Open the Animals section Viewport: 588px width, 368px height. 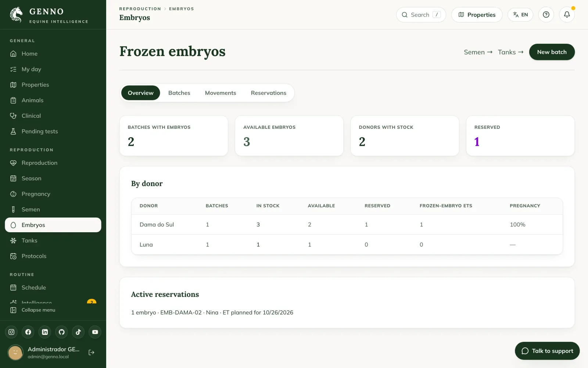[53, 100]
